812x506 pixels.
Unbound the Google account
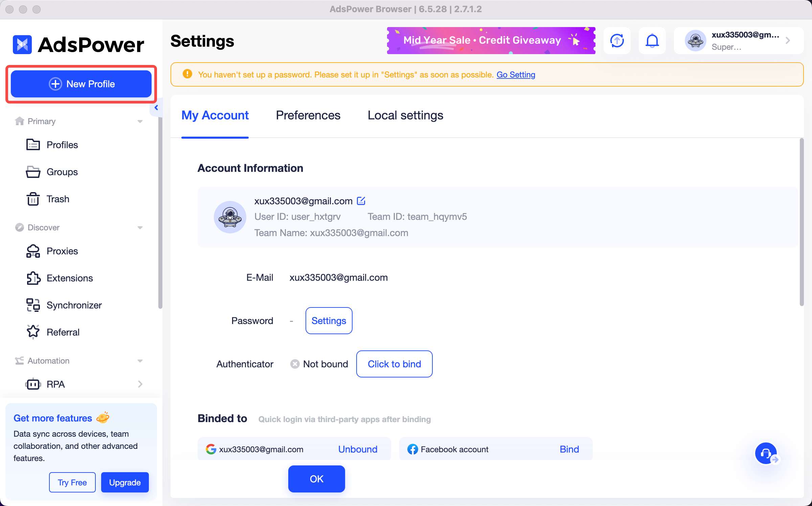tap(358, 449)
